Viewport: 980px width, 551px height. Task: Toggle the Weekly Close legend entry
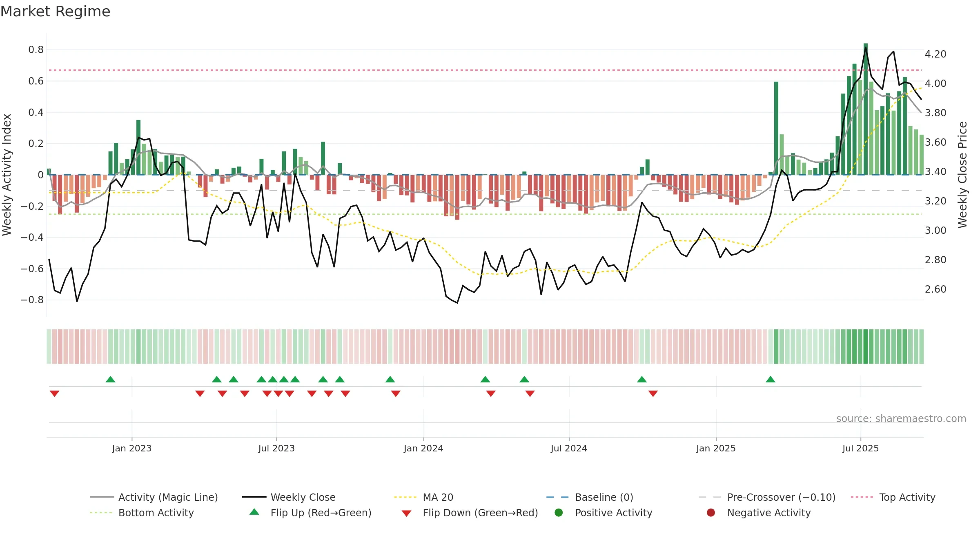click(x=289, y=497)
